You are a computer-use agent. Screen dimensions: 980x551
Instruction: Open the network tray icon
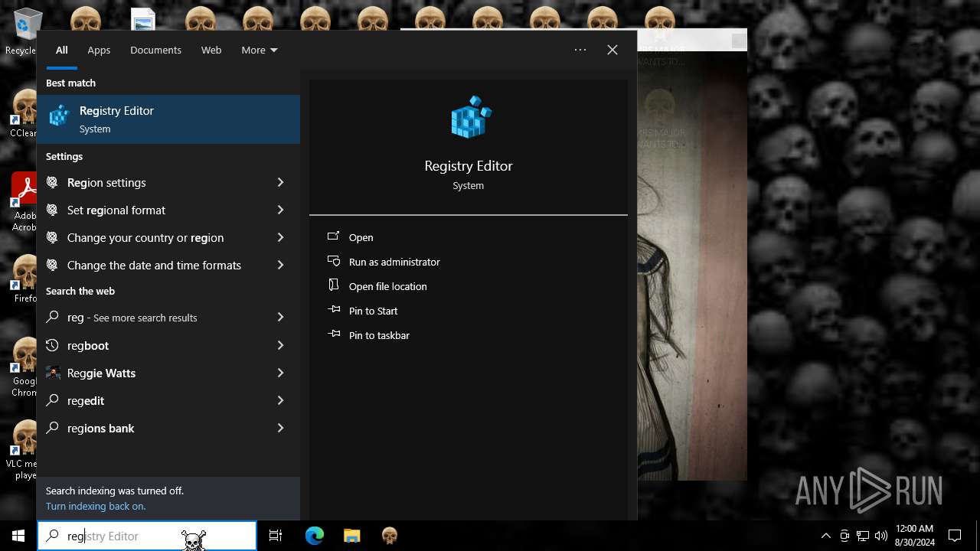[x=863, y=536]
